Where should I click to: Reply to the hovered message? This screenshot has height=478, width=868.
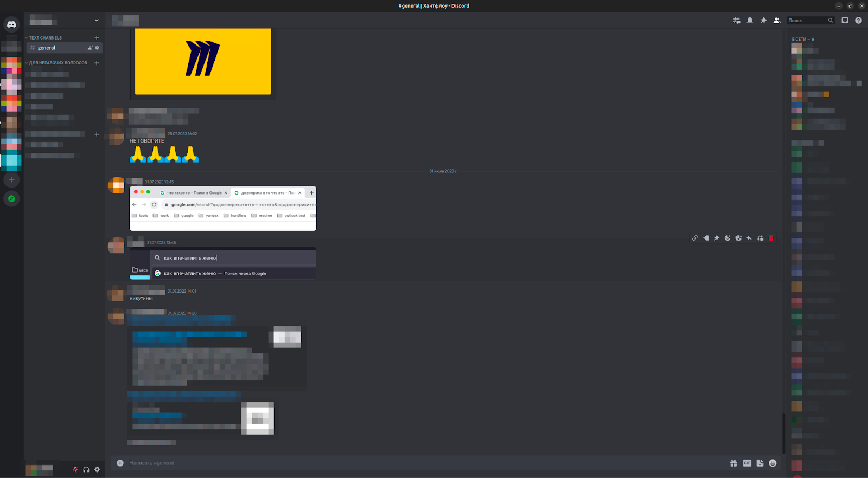click(749, 238)
